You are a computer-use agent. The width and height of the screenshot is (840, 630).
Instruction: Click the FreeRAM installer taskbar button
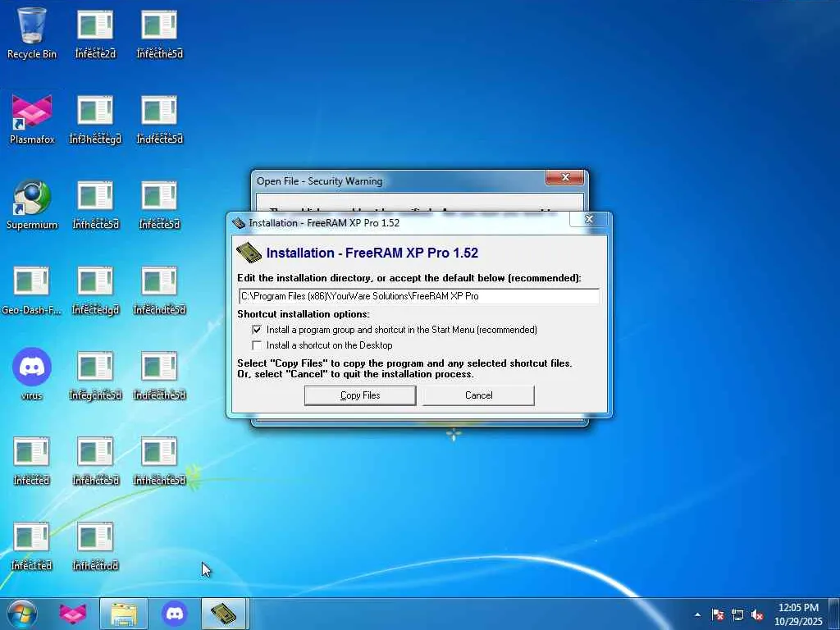[224, 614]
